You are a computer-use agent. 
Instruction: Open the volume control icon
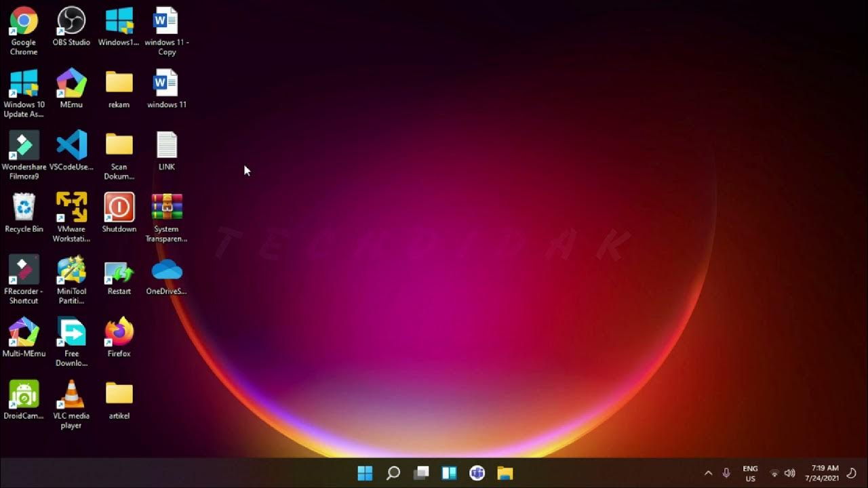789,473
